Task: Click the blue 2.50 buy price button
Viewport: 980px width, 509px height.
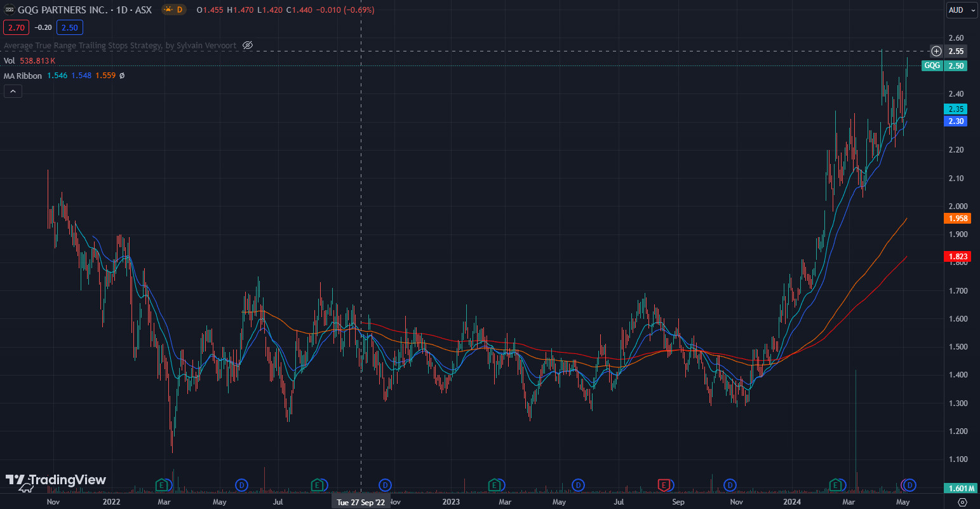Action: click(69, 27)
